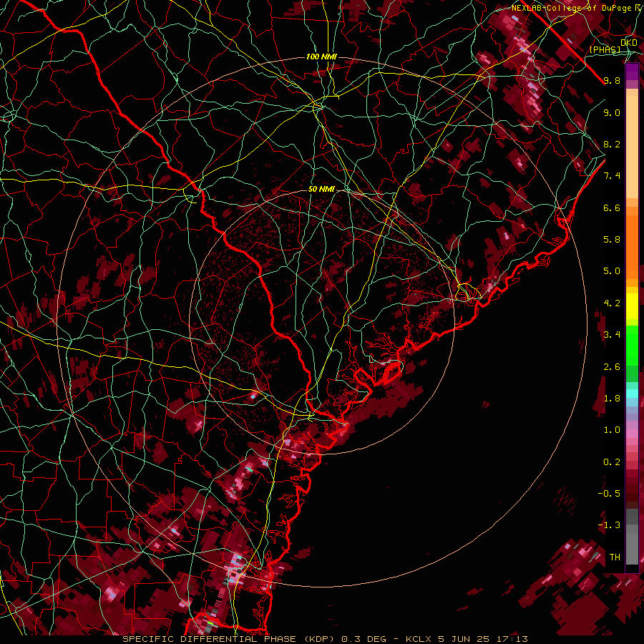Click the 50 NMI range ring label
Screen dimensions: 644x644
[x=321, y=190]
